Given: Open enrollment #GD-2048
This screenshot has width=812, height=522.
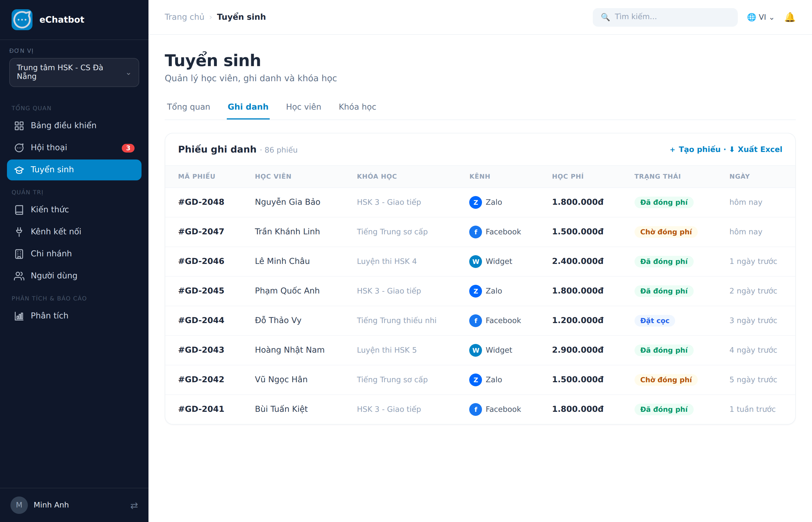Looking at the screenshot, I should coord(201,202).
